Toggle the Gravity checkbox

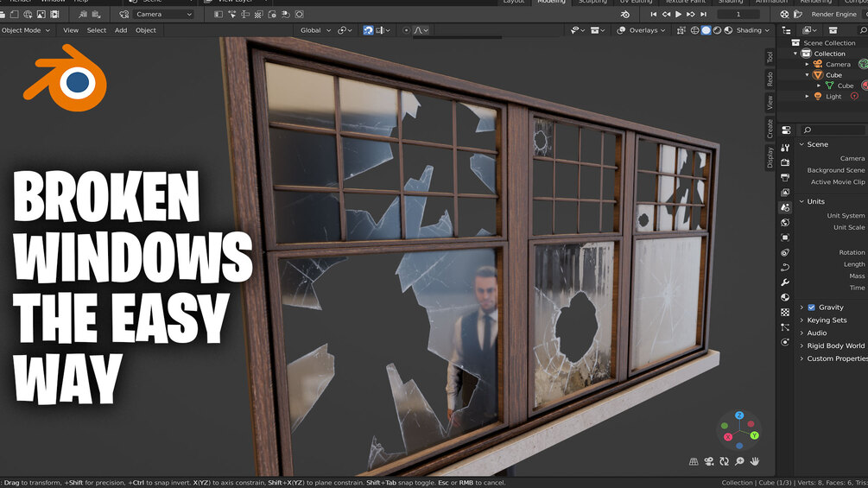click(x=812, y=307)
